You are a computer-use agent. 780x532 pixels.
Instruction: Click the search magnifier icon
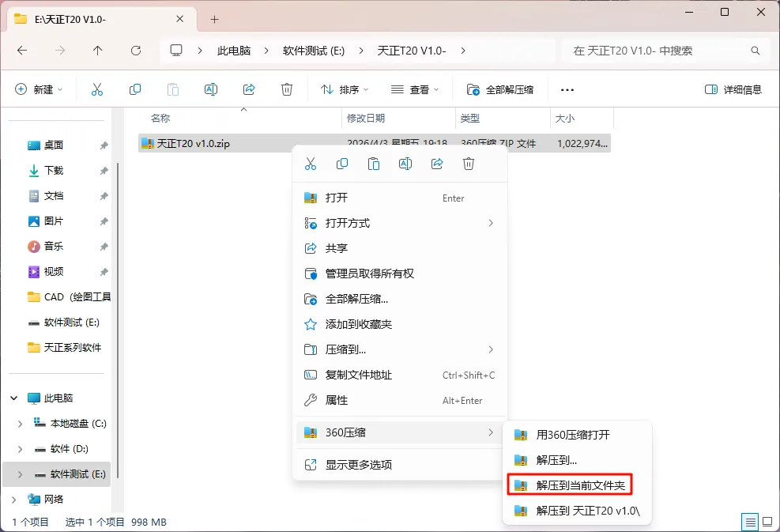[756, 51]
